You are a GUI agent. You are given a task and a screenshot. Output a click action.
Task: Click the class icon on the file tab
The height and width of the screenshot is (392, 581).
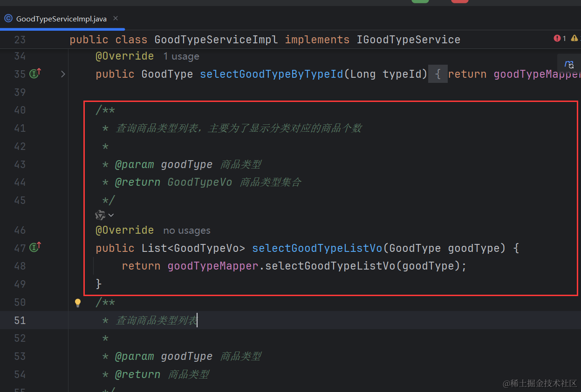pyautogui.click(x=8, y=19)
